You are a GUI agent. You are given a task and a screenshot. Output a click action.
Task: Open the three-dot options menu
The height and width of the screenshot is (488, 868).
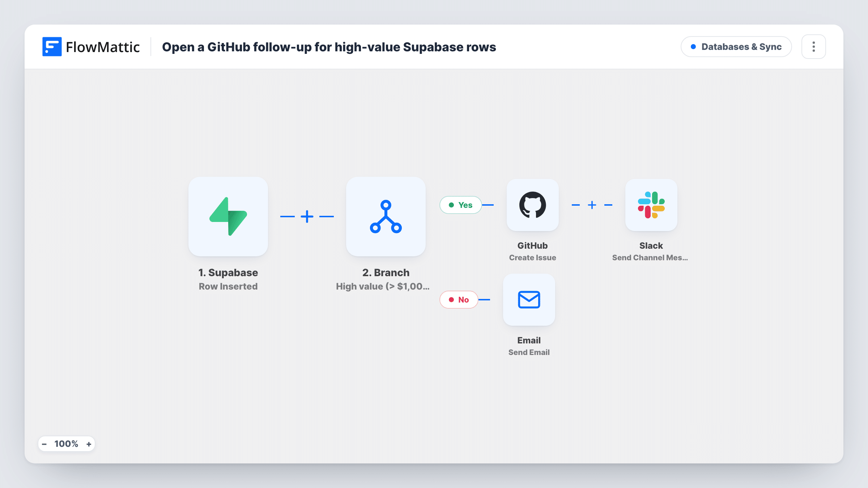(814, 47)
